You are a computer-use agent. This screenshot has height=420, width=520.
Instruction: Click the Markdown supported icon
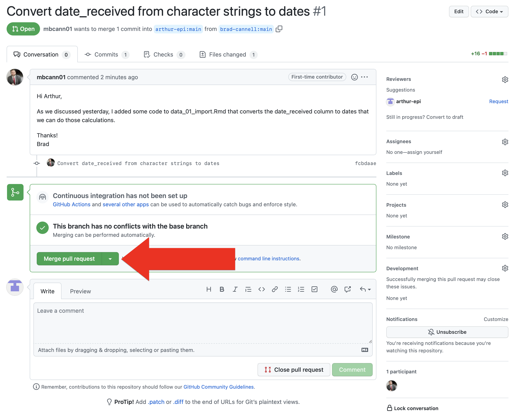[x=364, y=350]
